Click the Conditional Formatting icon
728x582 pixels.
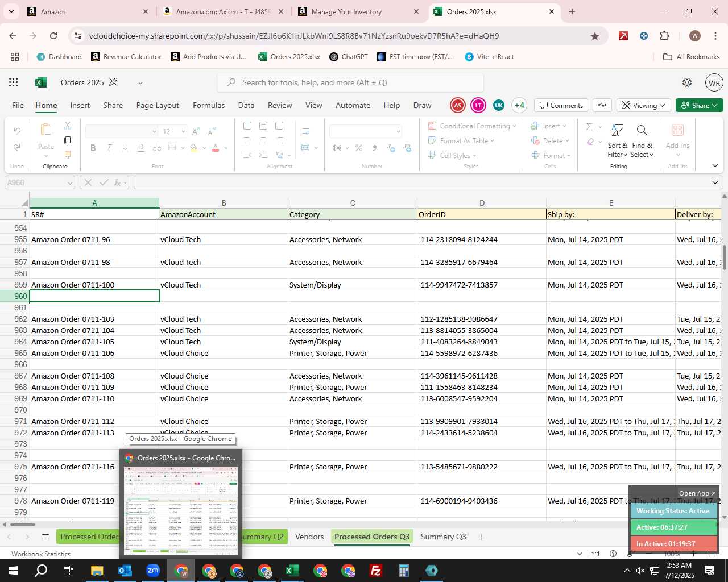pos(433,126)
